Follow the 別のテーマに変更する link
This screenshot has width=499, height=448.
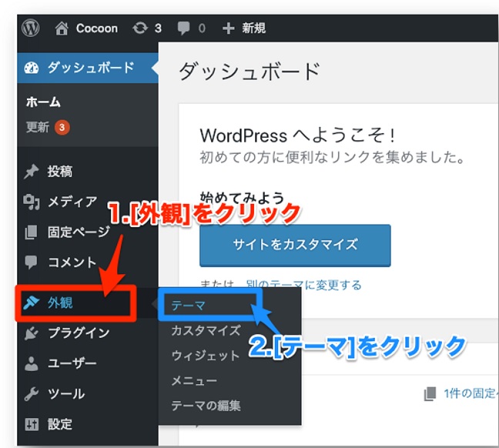[304, 285]
